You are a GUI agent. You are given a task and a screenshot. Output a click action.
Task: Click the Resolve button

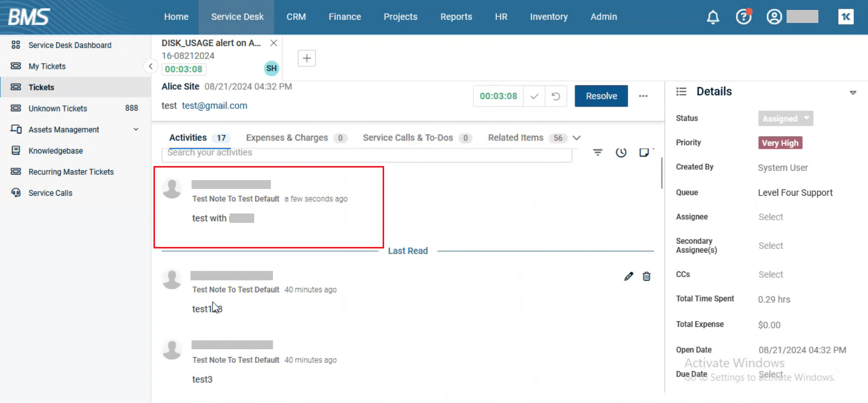point(601,96)
